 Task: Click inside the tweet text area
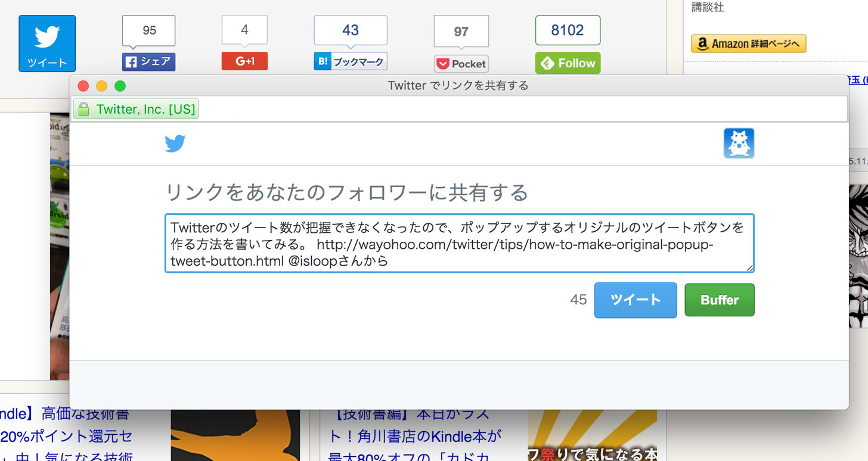(x=460, y=244)
